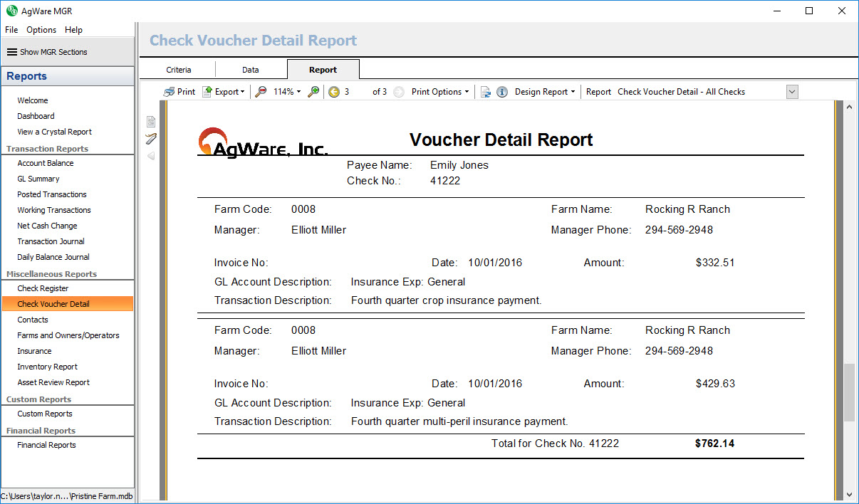
Task: Open the 114% zoom level dropdown
Action: pyautogui.click(x=287, y=92)
